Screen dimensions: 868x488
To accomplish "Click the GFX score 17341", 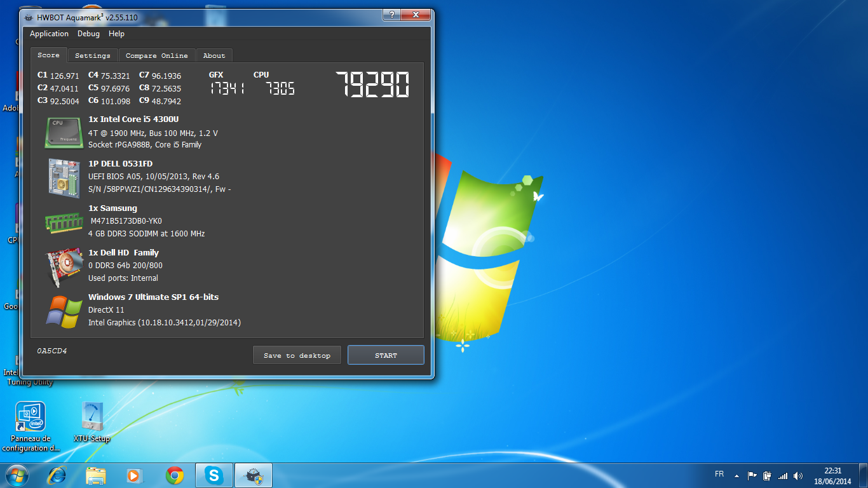I will [227, 88].
